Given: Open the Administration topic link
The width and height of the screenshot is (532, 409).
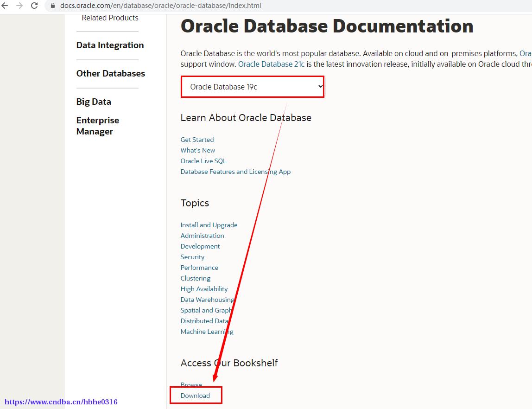Looking at the screenshot, I should pyautogui.click(x=202, y=236).
